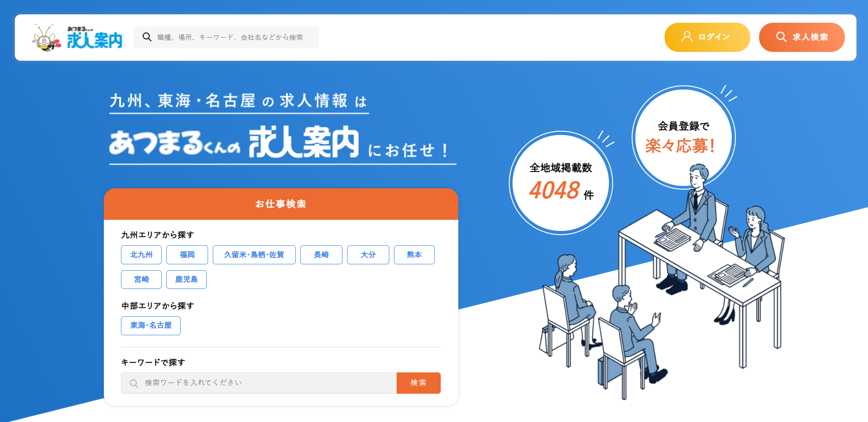Screen dimensions: 868x422
Task: Click the bee mascot logo icon
Action: coord(46,38)
